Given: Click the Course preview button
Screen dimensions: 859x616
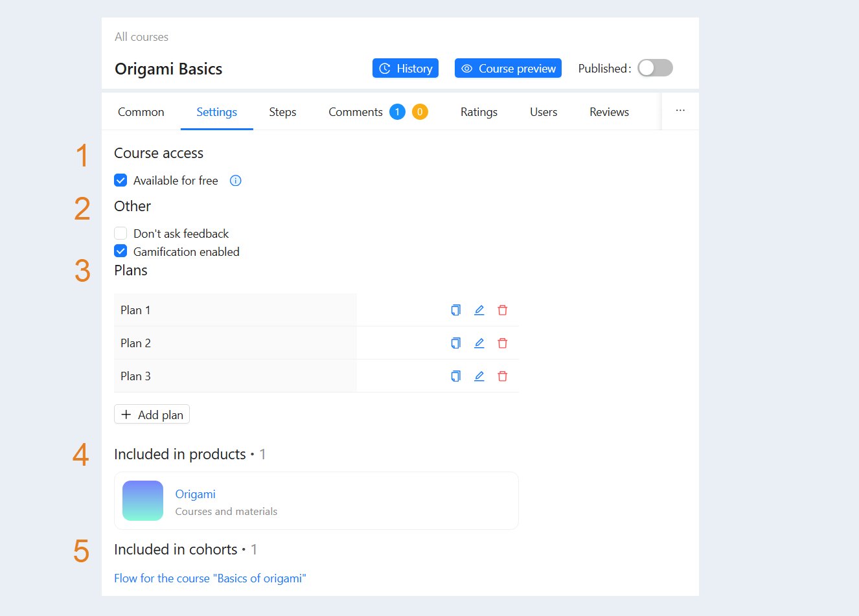Looking at the screenshot, I should (x=508, y=68).
